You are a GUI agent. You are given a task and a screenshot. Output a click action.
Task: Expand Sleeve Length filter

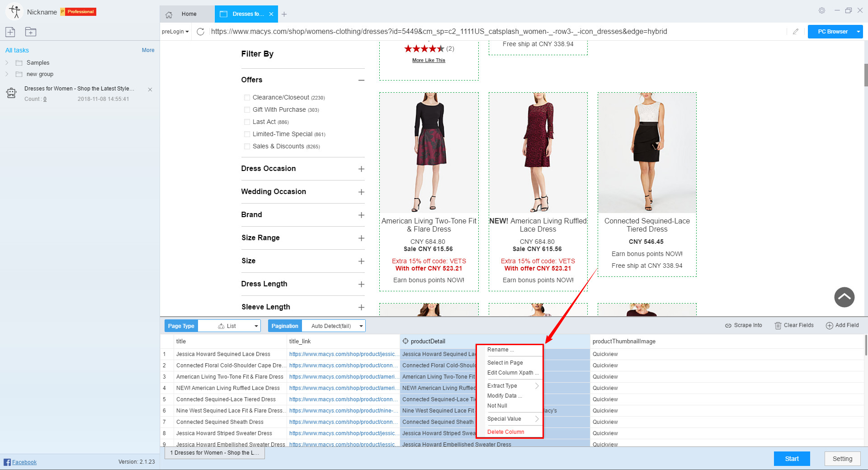point(361,307)
